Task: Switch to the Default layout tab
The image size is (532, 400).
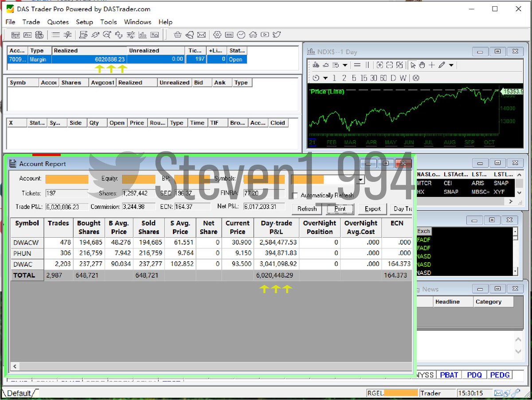Action: [x=20, y=393]
